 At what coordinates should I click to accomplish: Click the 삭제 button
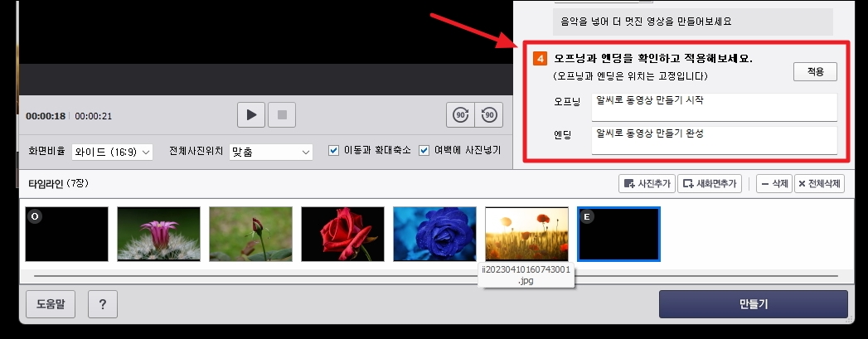[x=773, y=184]
